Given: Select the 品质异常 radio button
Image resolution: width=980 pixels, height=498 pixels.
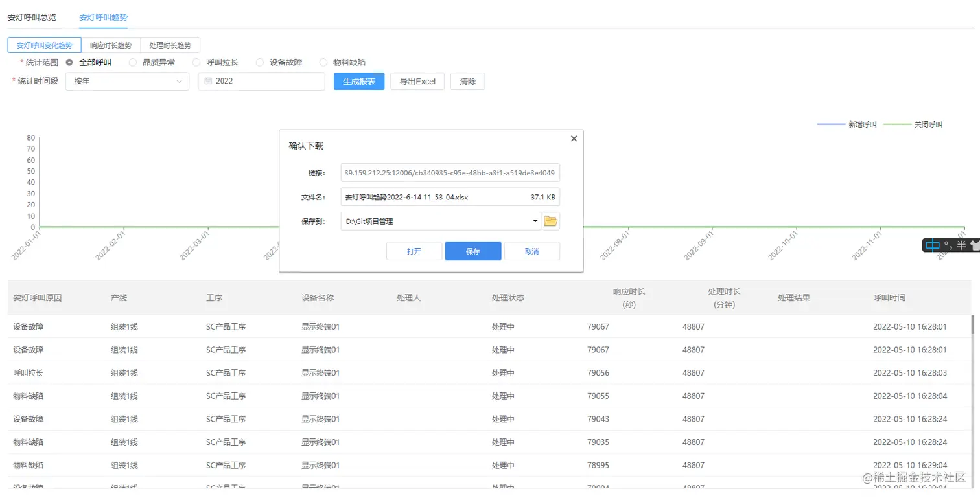Looking at the screenshot, I should point(134,62).
